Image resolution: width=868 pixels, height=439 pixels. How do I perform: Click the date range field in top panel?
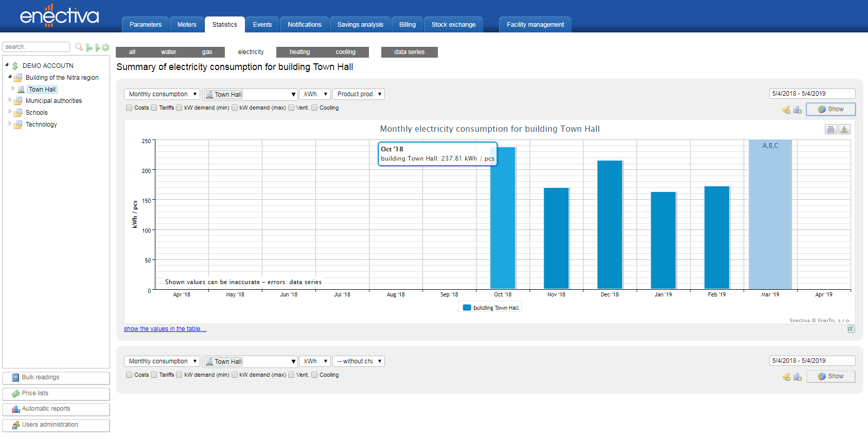pyautogui.click(x=812, y=94)
